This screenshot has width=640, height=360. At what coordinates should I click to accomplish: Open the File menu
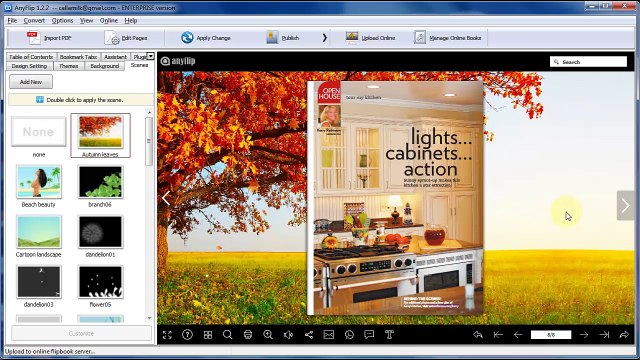(x=12, y=20)
